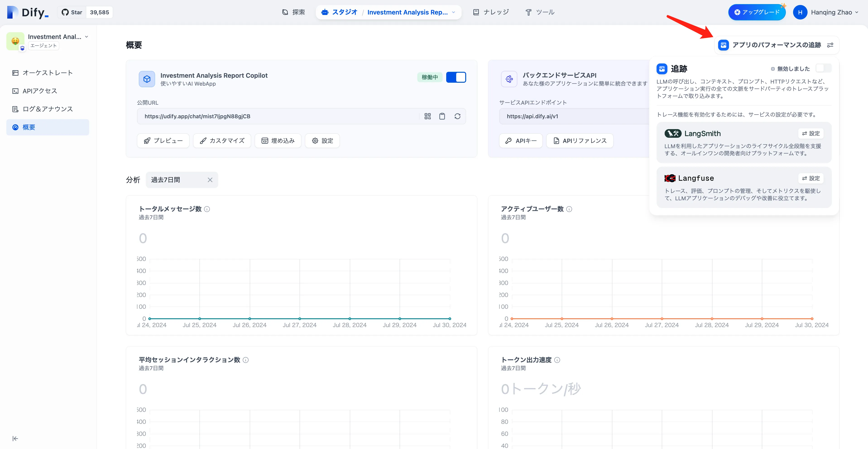The width and height of the screenshot is (868, 449).
Task: Regenerate the public URL with refresh icon
Action: [457, 116]
